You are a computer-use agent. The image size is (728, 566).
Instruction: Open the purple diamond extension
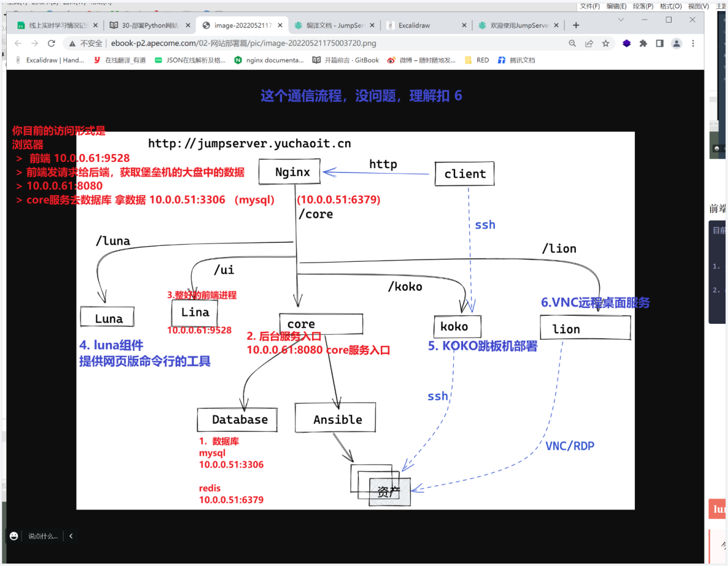coord(627,43)
